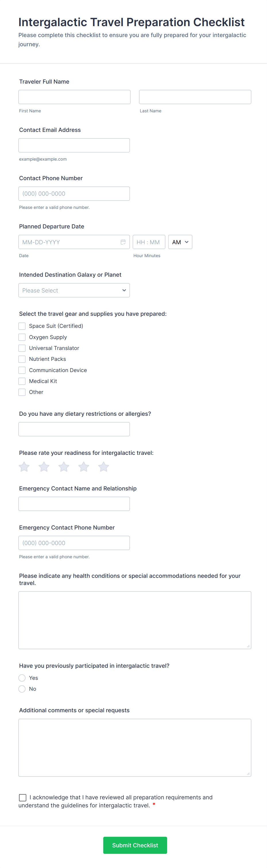
Task: Select Yes for previous intergalactic travel
Action: pyautogui.click(x=22, y=678)
